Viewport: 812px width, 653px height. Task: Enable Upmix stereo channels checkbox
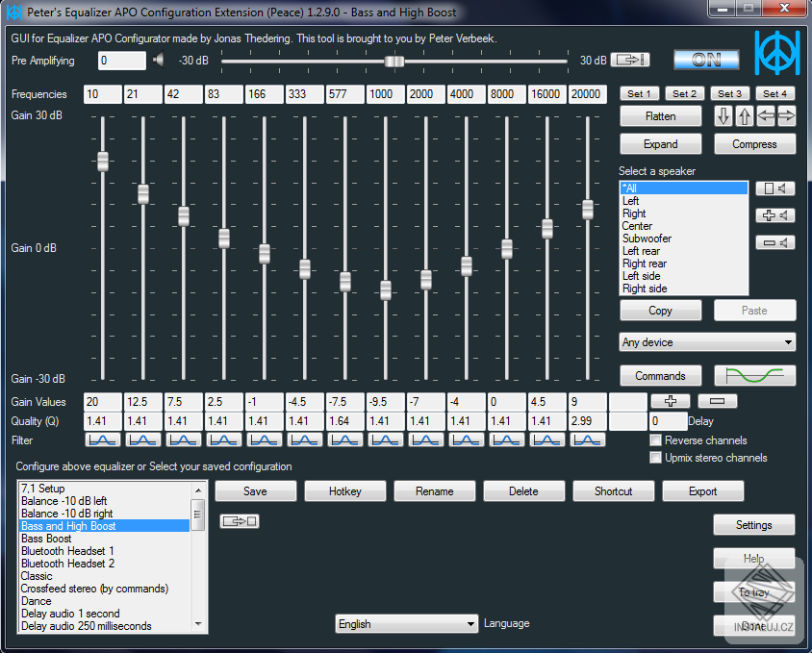coord(655,458)
